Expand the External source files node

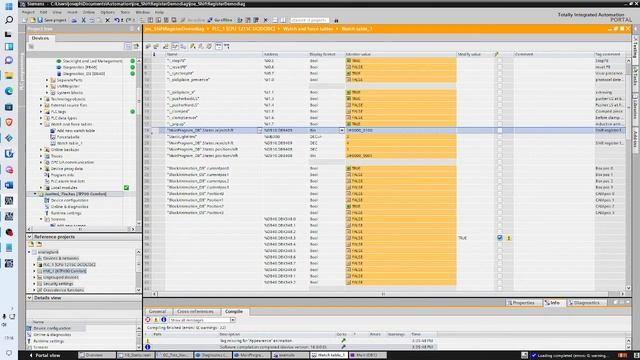click(41, 105)
